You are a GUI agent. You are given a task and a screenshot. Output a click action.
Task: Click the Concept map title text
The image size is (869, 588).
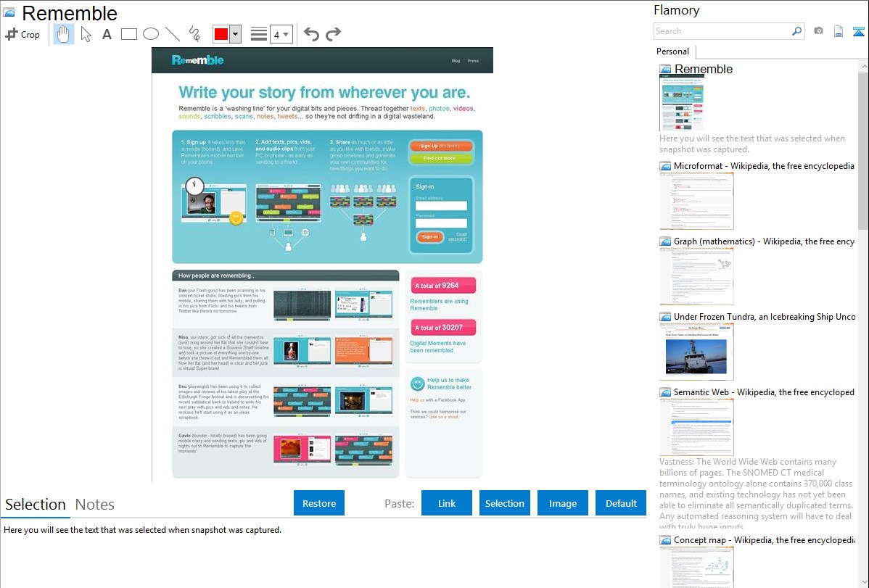(765, 539)
